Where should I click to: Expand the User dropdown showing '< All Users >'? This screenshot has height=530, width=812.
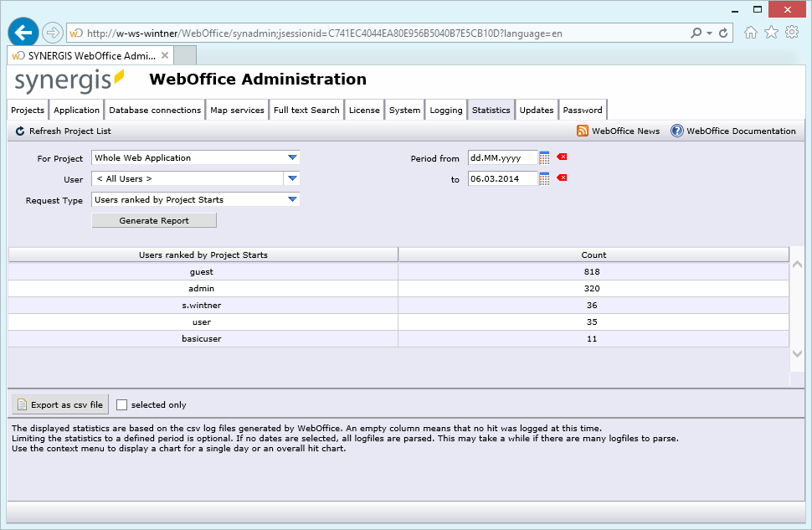pyautogui.click(x=292, y=178)
